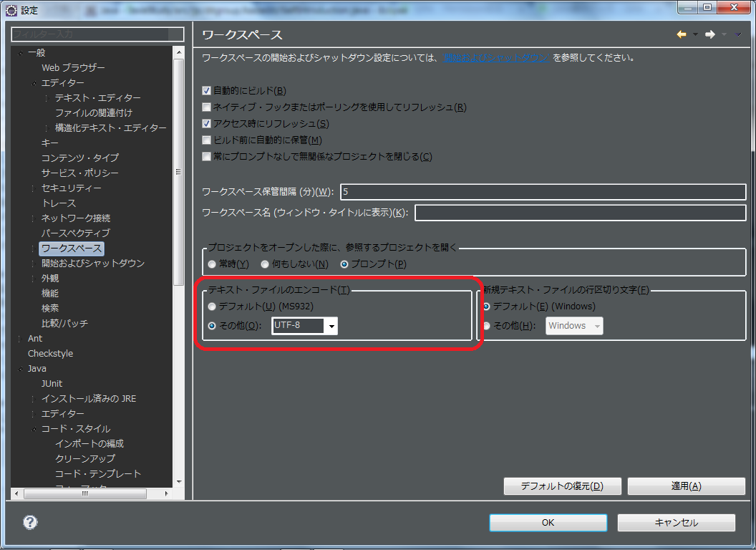The height and width of the screenshot is (550, 756).
Task: Click the 適用 button
Action: (686, 486)
